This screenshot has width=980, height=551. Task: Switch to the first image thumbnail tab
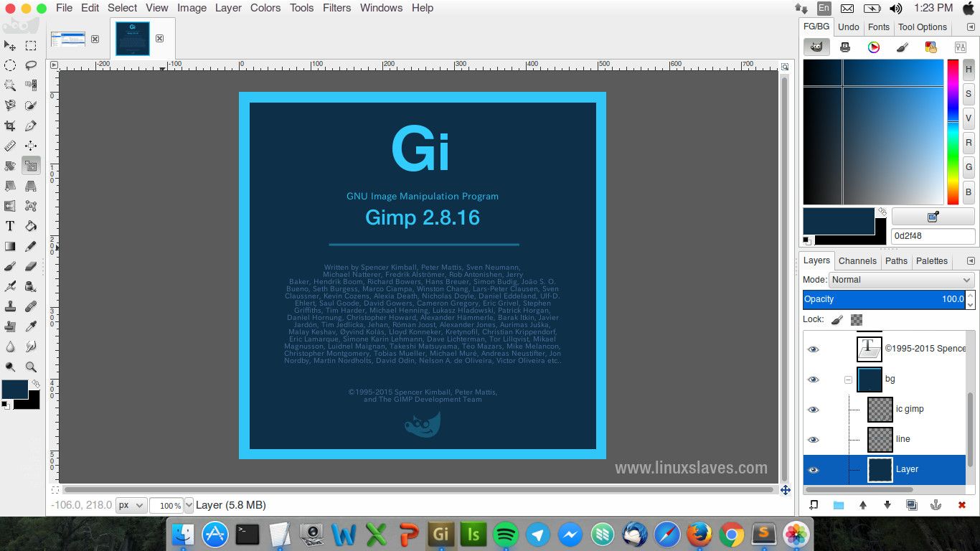[x=67, y=39]
